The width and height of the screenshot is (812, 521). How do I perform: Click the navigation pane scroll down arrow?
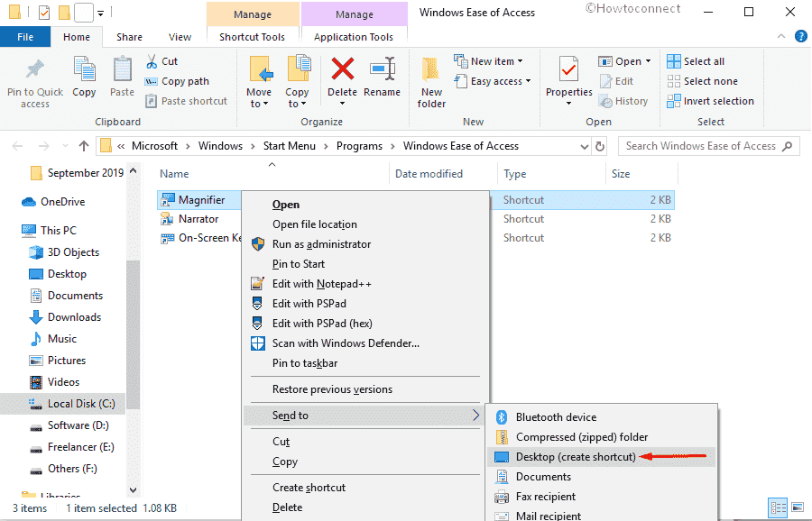134,489
